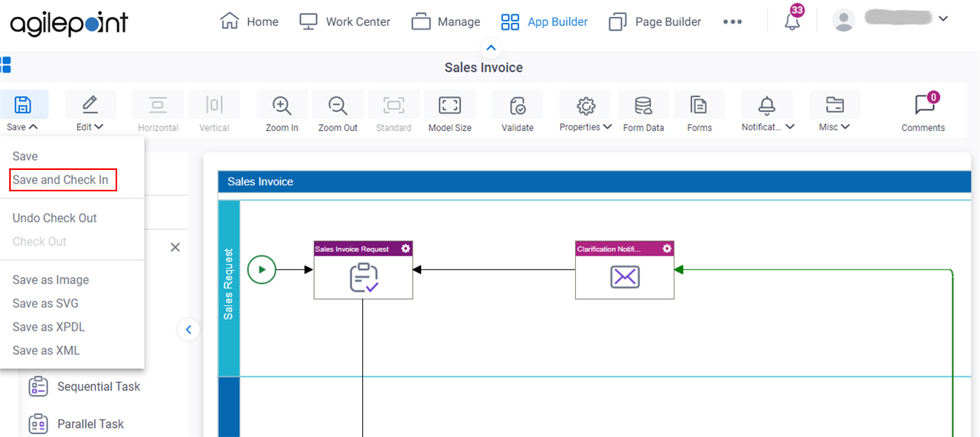Open the Work Center section
Screen dimensions: 980x437
345,21
